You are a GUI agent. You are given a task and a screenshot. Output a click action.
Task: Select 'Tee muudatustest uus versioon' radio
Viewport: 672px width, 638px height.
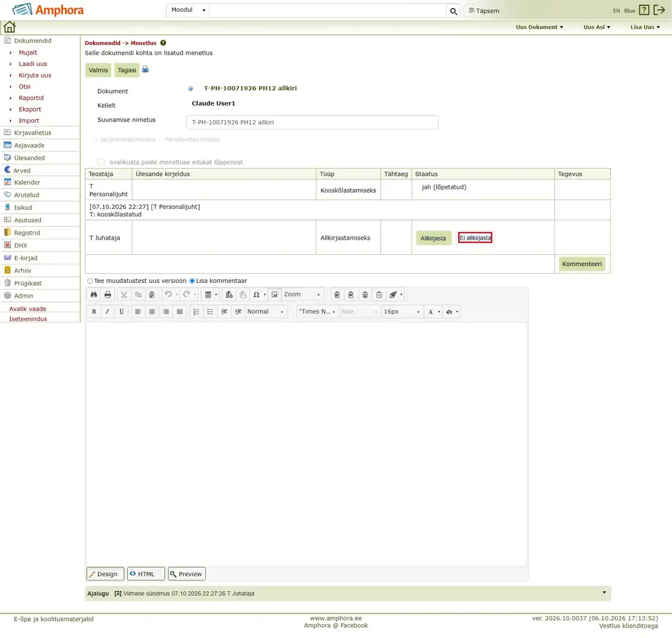point(90,281)
